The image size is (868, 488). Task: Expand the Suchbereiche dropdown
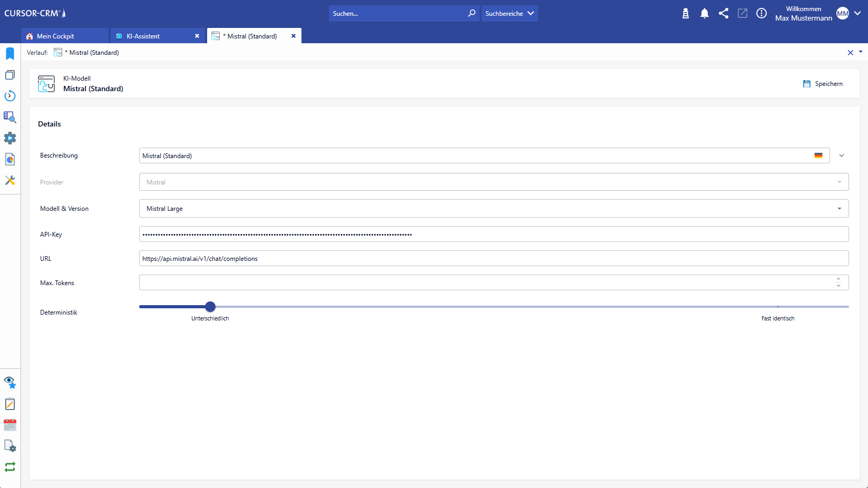510,14
